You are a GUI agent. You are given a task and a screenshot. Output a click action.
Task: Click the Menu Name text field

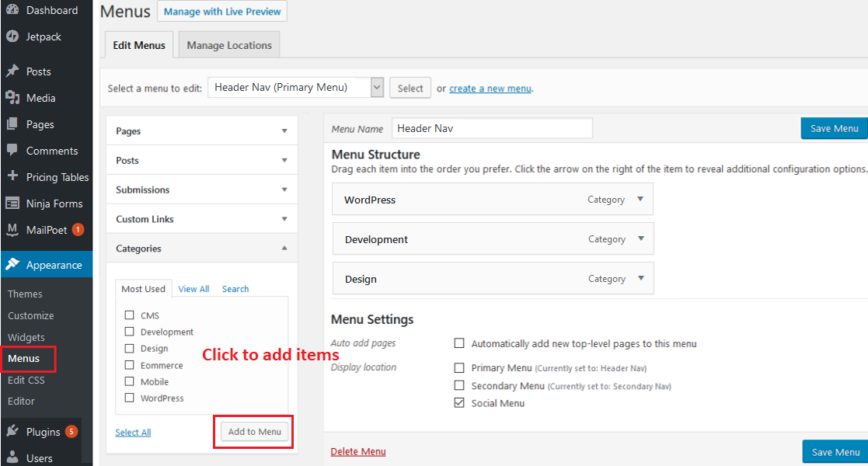493,128
